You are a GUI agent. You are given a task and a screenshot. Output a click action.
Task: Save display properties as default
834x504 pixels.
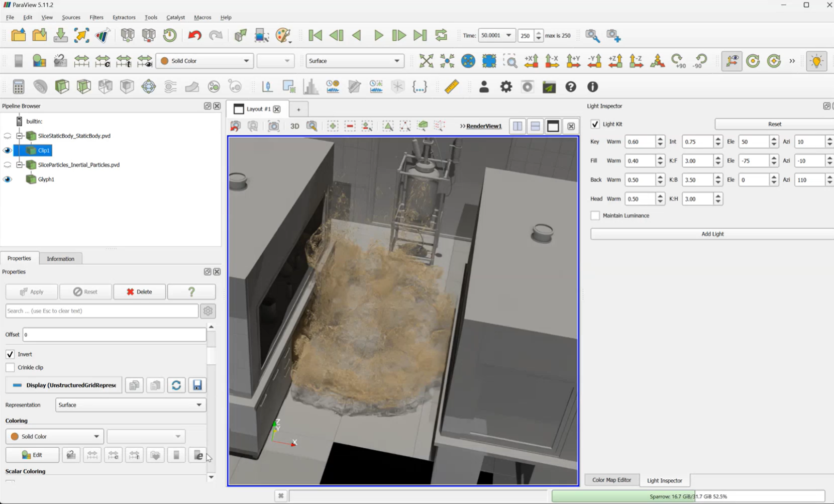(x=197, y=385)
